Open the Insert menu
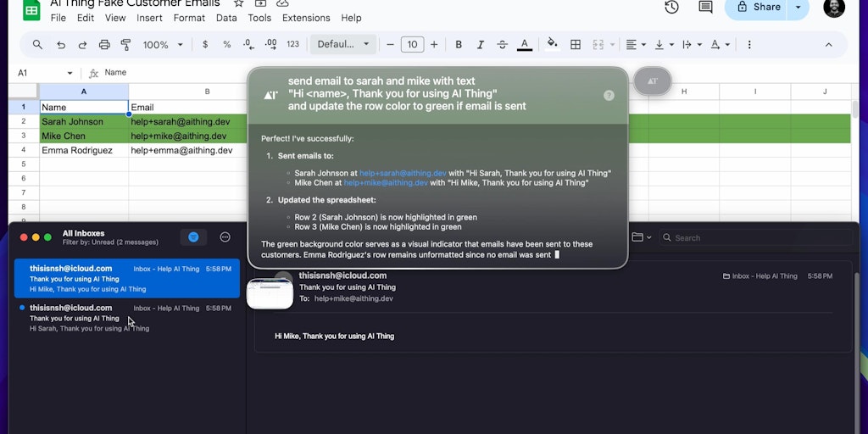Screen dimensions: 868x434 click(x=149, y=18)
